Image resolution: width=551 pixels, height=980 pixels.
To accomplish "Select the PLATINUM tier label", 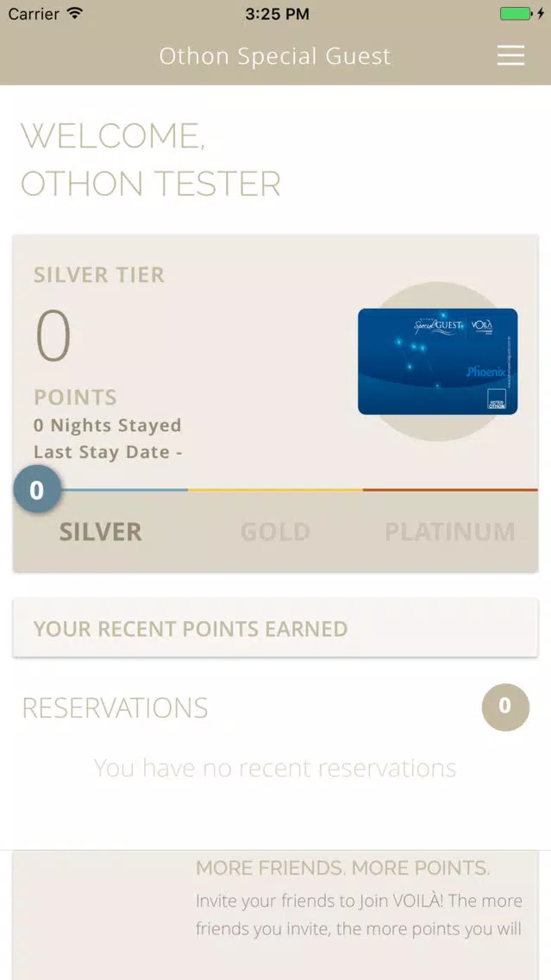I will point(450,532).
